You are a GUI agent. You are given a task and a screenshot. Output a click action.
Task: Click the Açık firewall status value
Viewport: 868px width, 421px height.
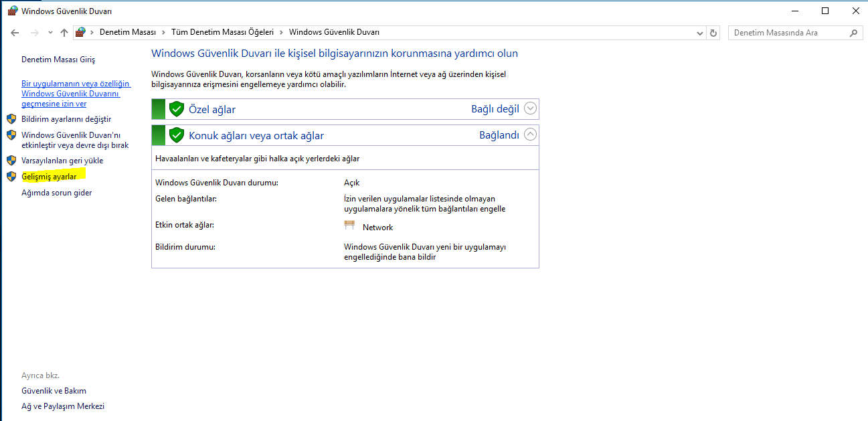click(x=352, y=183)
